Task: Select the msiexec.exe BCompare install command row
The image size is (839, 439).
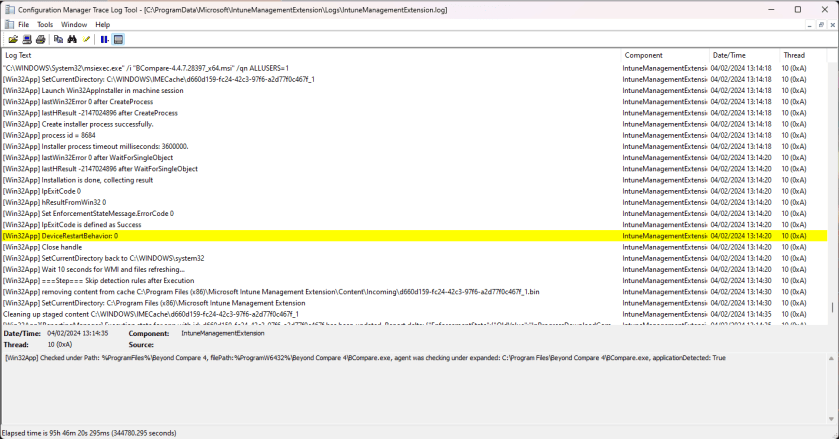Action: 415,68
